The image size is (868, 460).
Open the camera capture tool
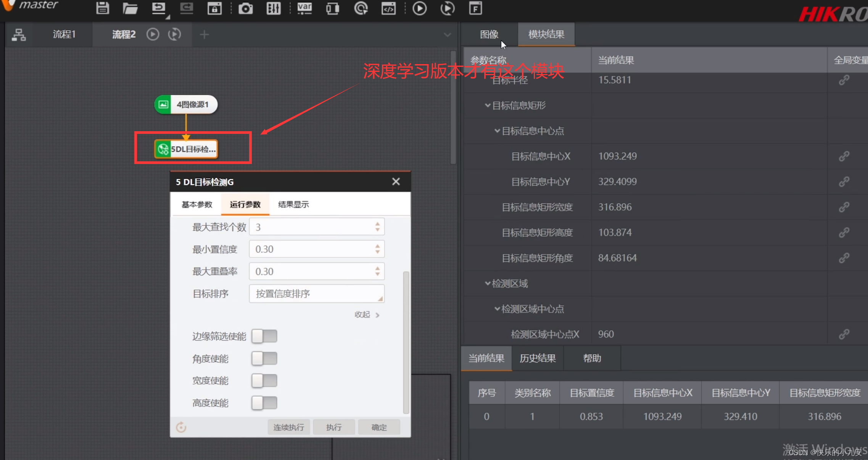[x=245, y=8]
